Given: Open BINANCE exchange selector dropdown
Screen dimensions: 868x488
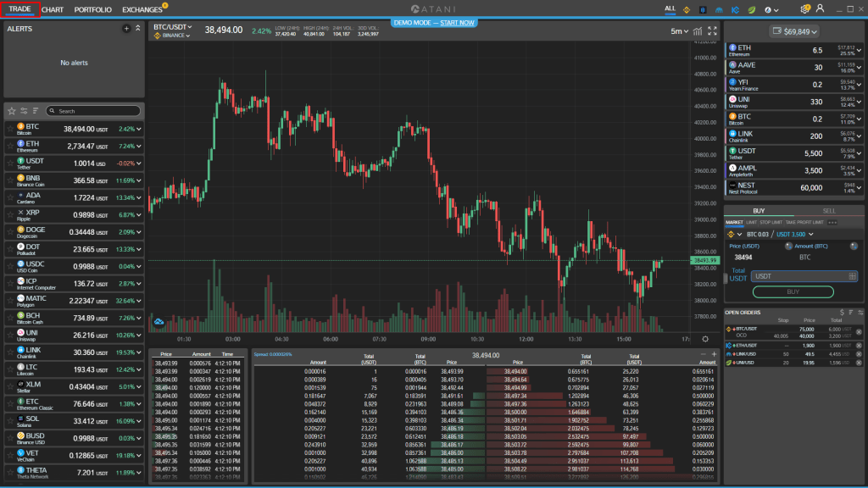Looking at the screenshot, I should click(172, 36).
